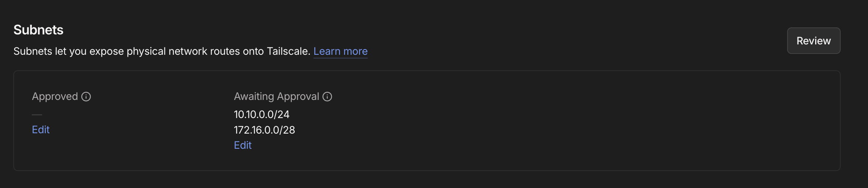
Task: Click the Approved column label
Action: pyautogui.click(x=55, y=97)
